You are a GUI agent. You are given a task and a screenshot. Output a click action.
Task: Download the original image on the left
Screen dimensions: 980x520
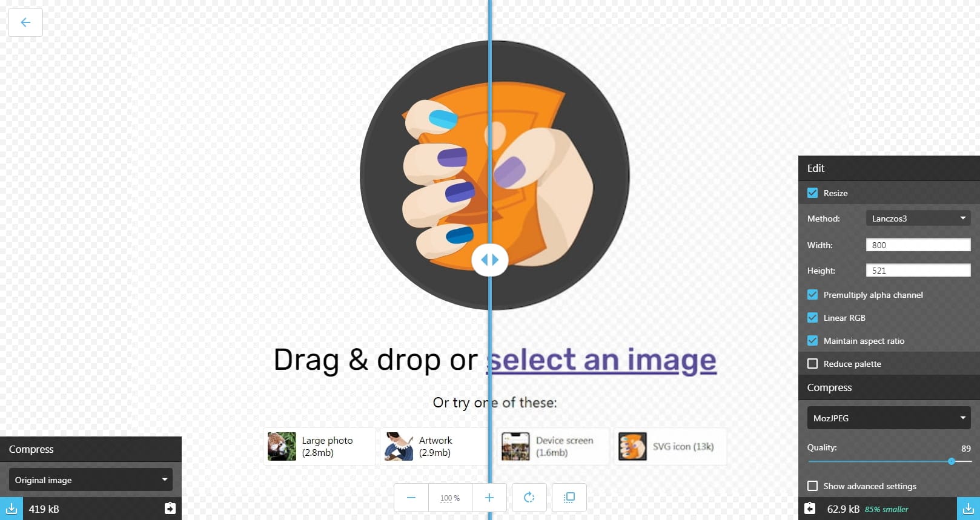click(x=12, y=508)
